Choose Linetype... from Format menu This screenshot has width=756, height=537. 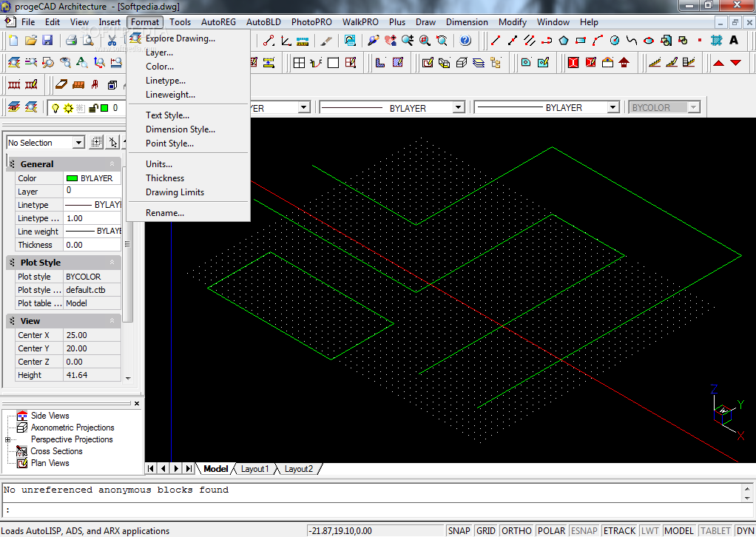coord(166,81)
